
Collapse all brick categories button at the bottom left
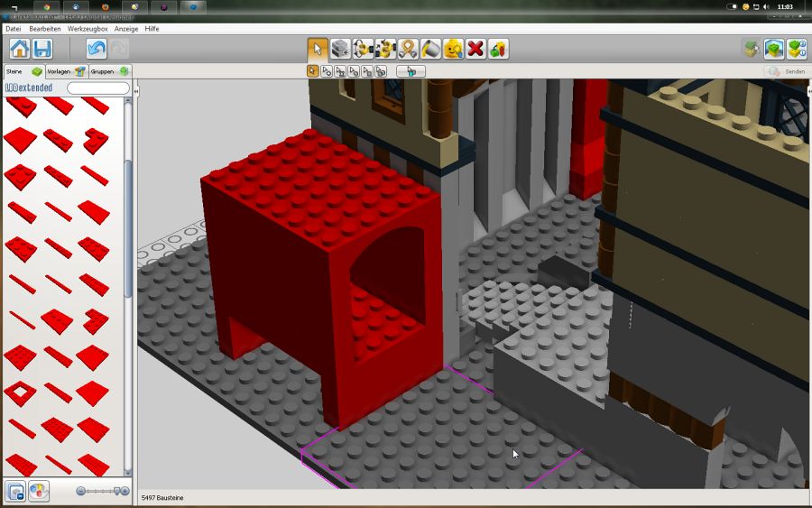pyautogui.click(x=15, y=491)
